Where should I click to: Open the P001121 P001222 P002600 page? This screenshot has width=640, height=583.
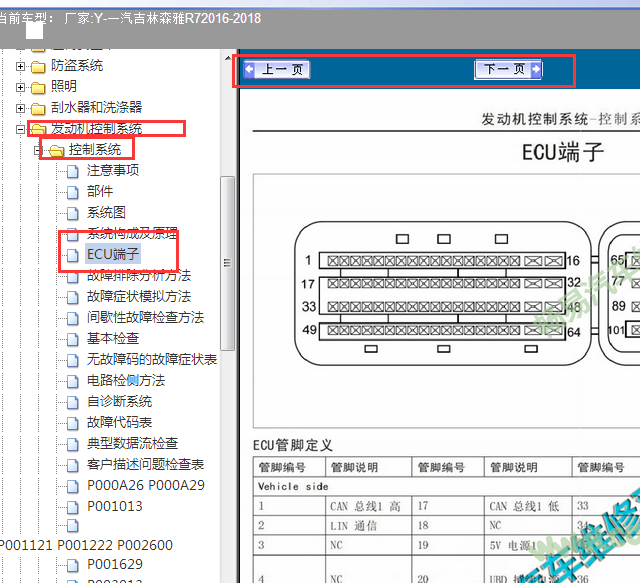[x=86, y=546]
